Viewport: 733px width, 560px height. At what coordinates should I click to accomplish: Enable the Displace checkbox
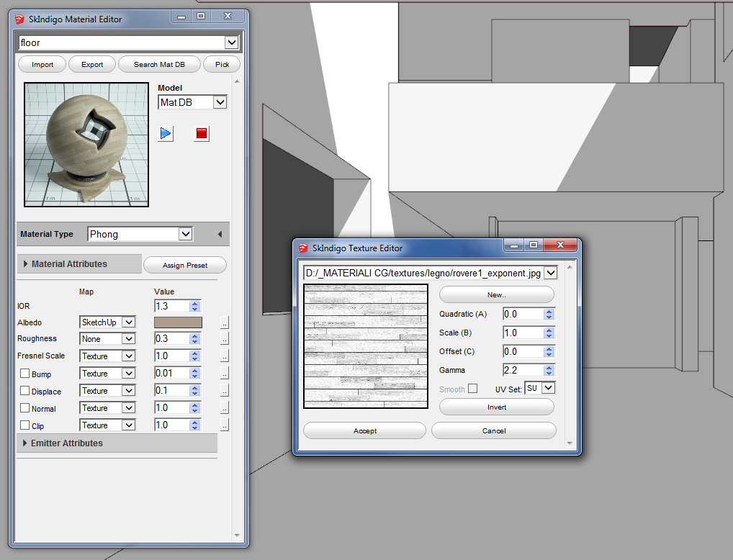tap(24, 391)
